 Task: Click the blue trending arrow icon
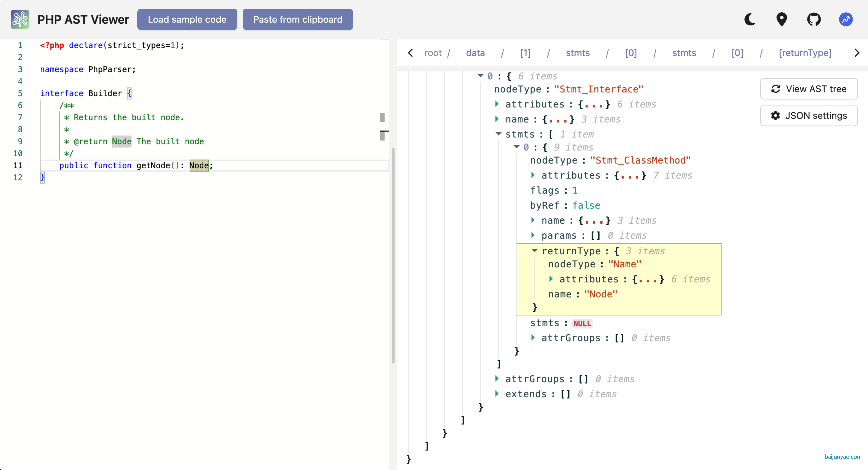[x=846, y=19]
